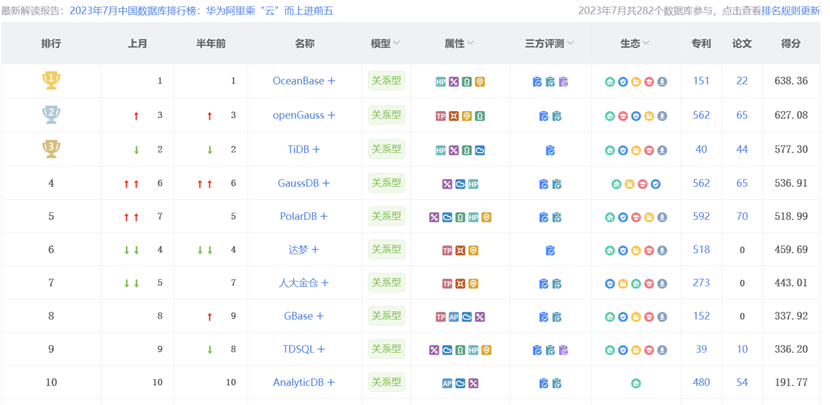Open the OceanBase database entry

coord(304,81)
